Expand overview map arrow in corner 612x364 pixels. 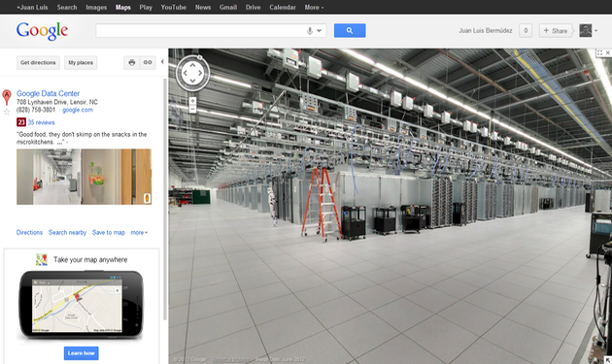coord(608,360)
